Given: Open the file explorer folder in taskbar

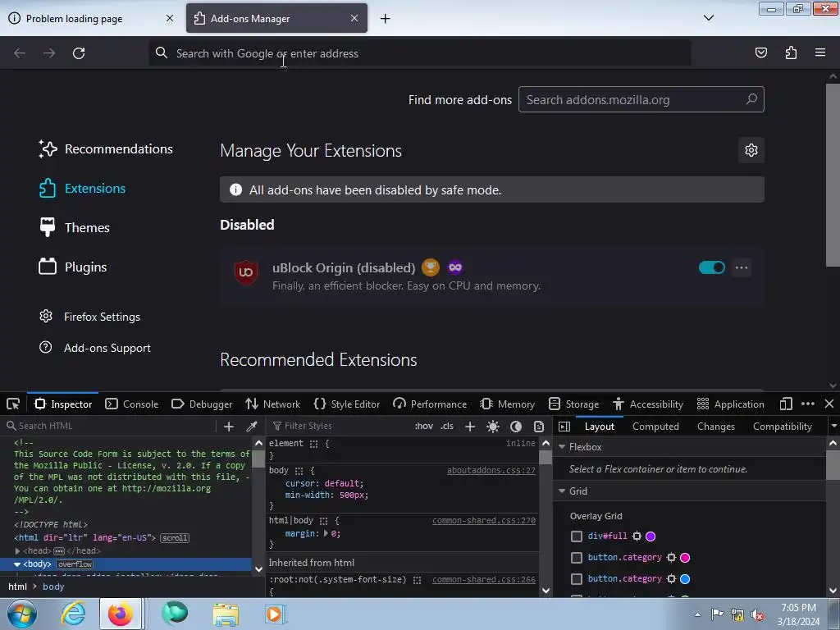Looking at the screenshot, I should tap(226, 614).
